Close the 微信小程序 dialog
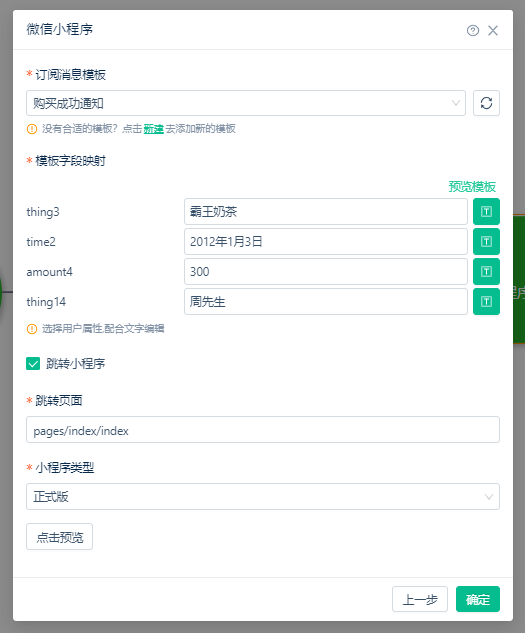 [x=493, y=31]
